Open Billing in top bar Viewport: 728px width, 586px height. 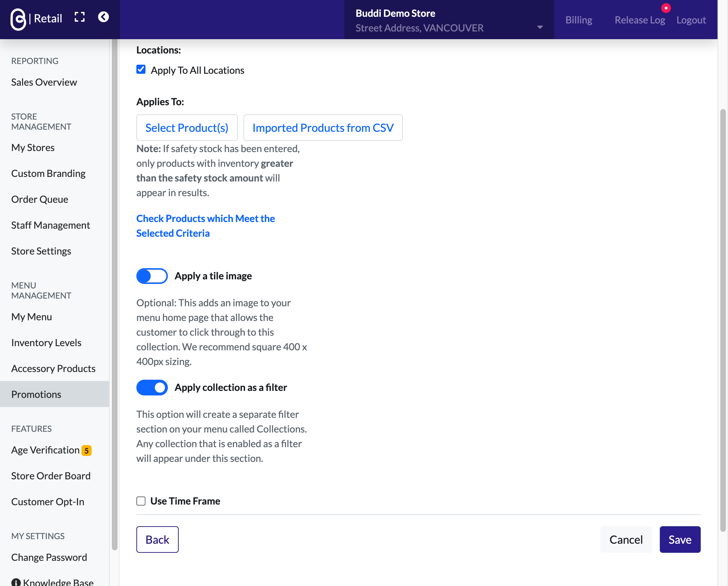[579, 20]
